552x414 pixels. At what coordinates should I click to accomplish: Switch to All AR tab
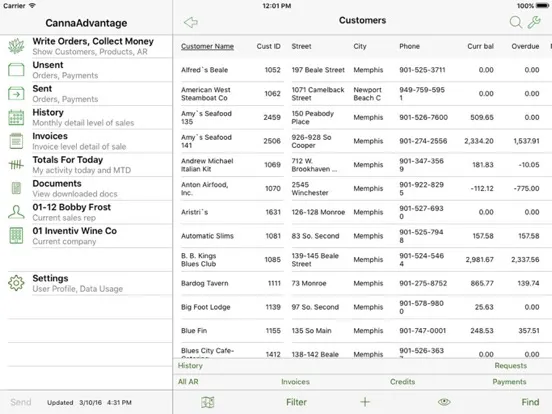coord(188,382)
